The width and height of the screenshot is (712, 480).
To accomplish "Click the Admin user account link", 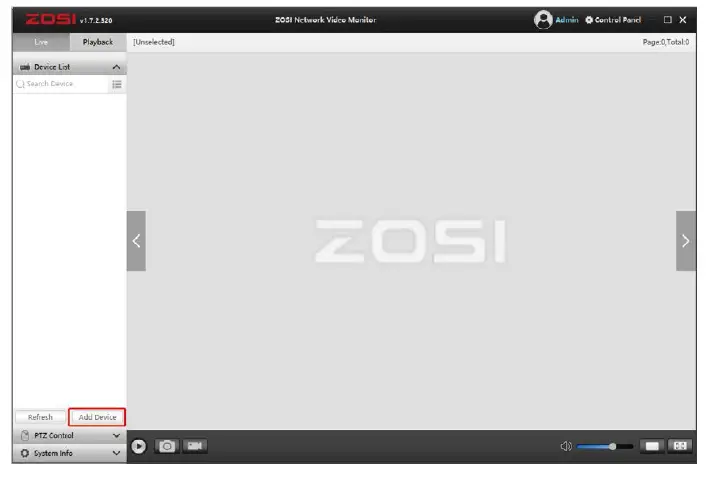I will point(567,20).
